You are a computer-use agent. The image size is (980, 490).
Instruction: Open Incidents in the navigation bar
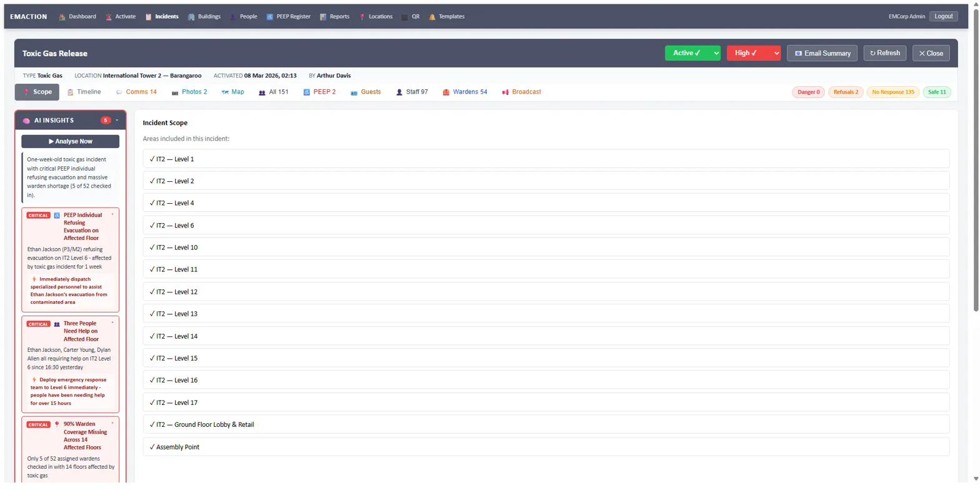pyautogui.click(x=162, y=17)
